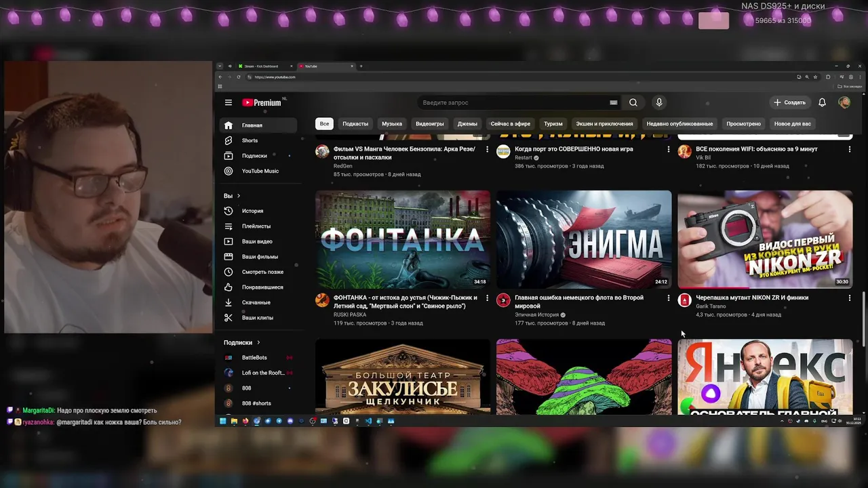Bookmark page with the star icon
Screen dimensions: 868x488
click(815, 77)
